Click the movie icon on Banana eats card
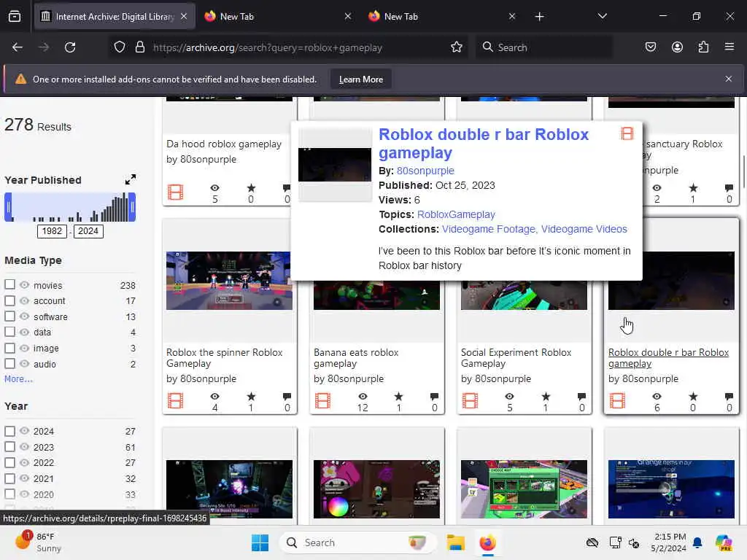747x560 pixels. point(322,400)
